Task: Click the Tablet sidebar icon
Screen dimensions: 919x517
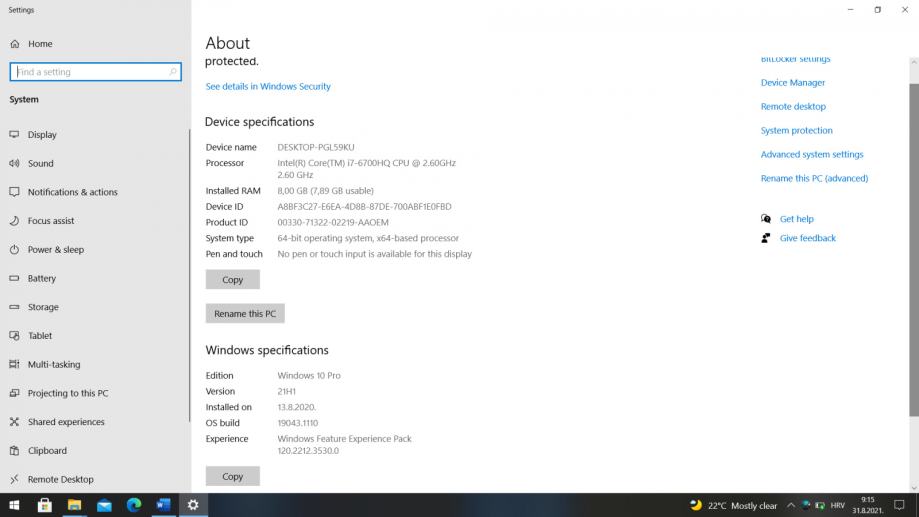Action: (x=15, y=335)
